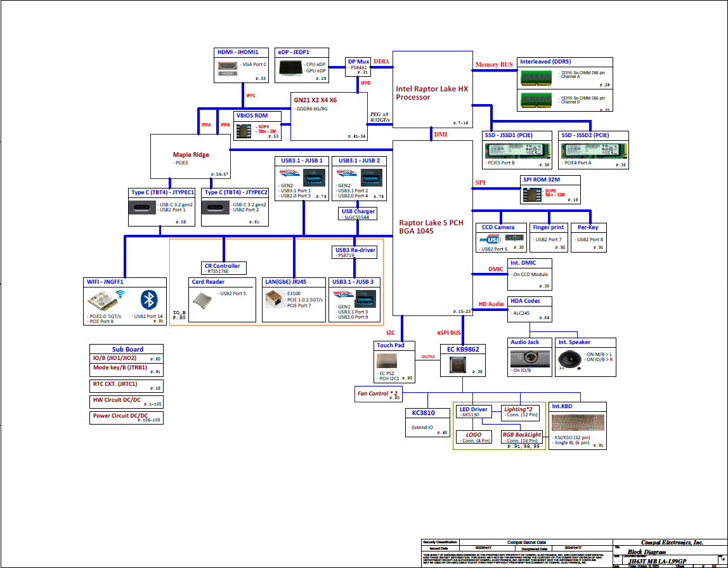Click the USB Type-C port image in JTYPEC1

(141, 208)
